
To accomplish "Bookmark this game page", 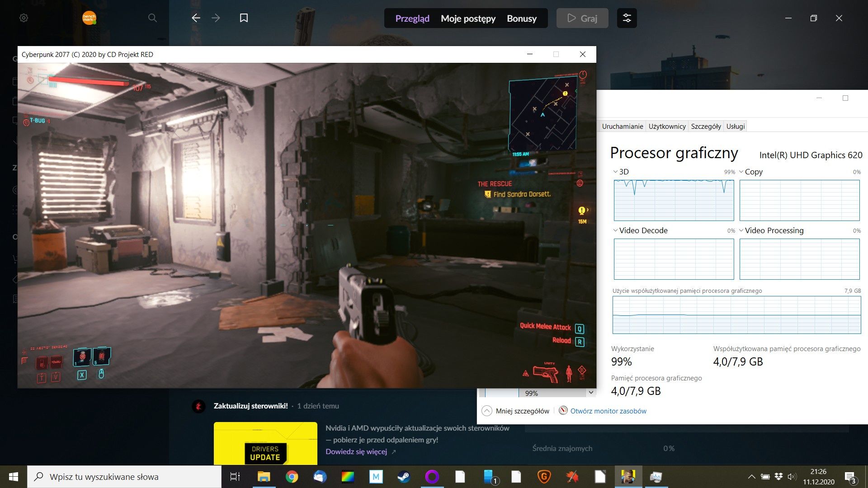I will coord(244,18).
